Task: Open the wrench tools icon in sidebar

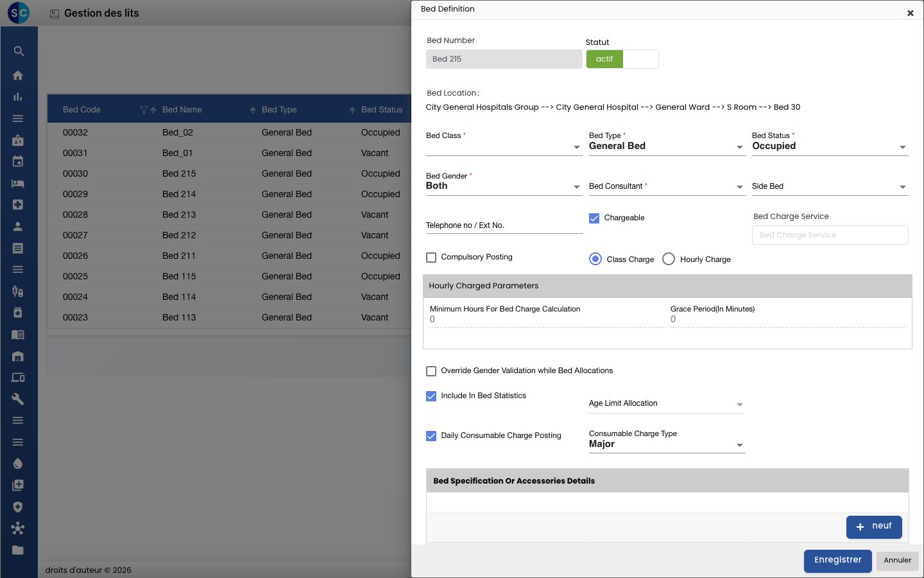Action: tap(18, 399)
